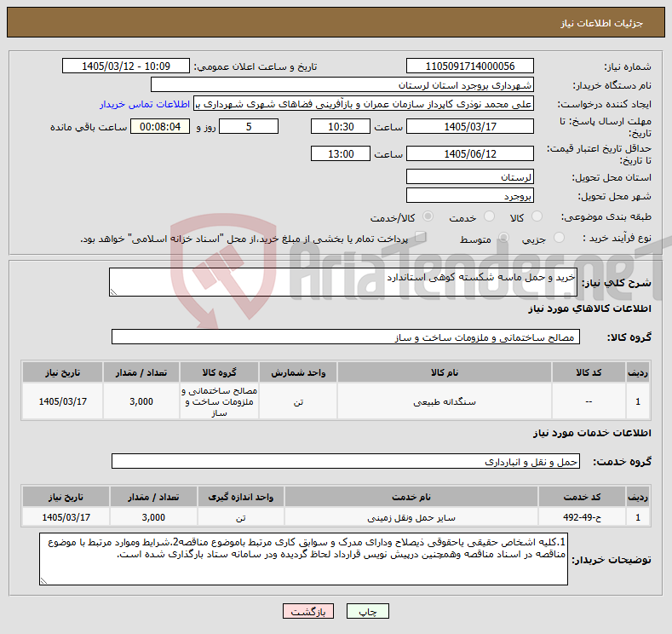Click the جزئیات اطلاعات نیاز page header
672x634 pixels.
point(601,23)
